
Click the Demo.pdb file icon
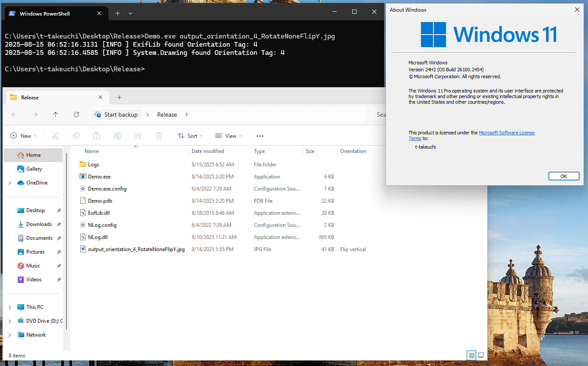click(x=83, y=201)
